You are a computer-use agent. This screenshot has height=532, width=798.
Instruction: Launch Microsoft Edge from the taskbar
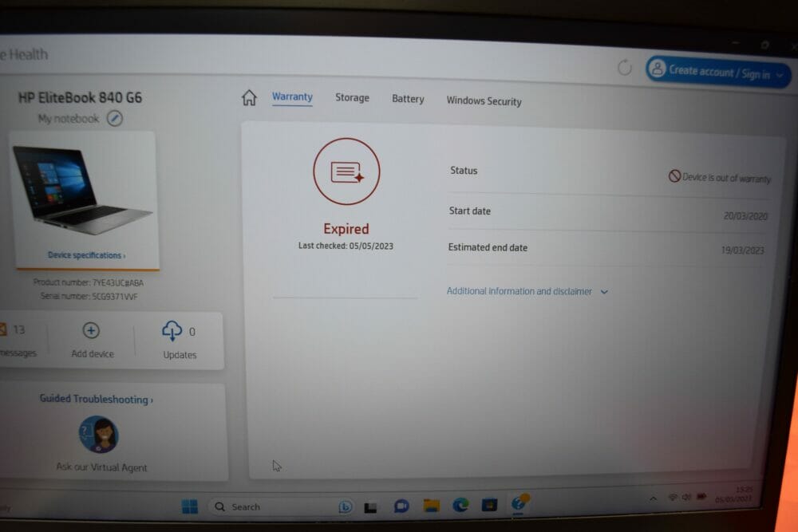point(460,505)
